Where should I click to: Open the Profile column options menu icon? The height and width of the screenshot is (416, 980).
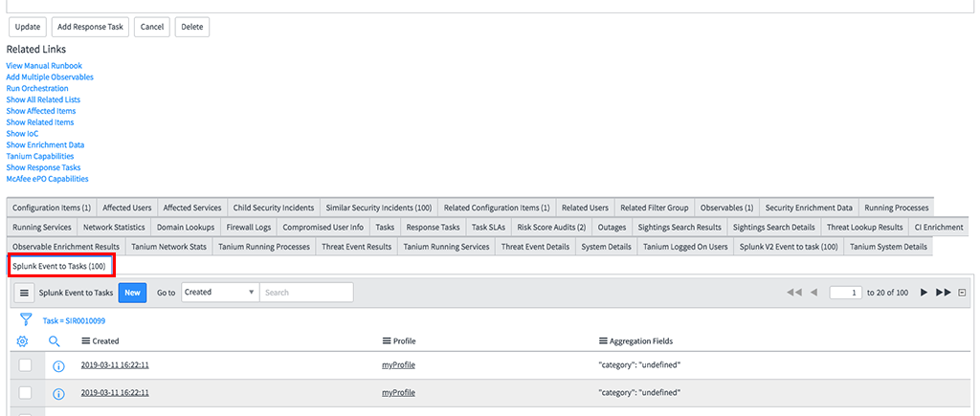click(x=387, y=341)
